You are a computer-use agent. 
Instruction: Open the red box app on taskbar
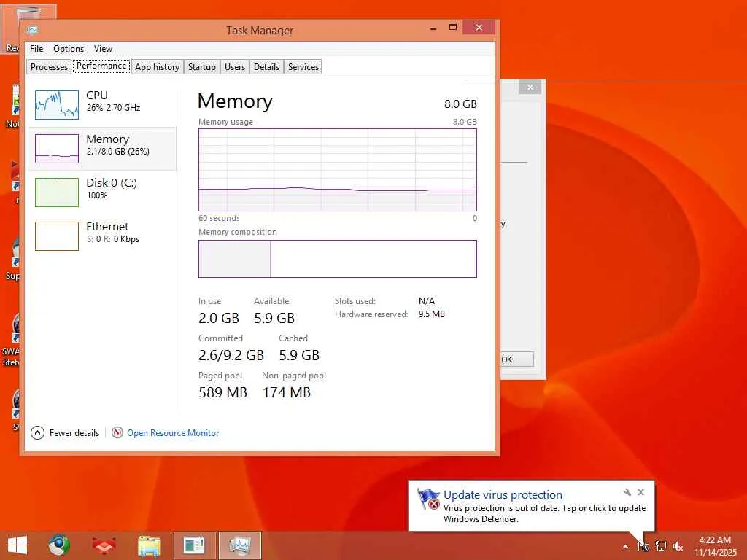104,545
